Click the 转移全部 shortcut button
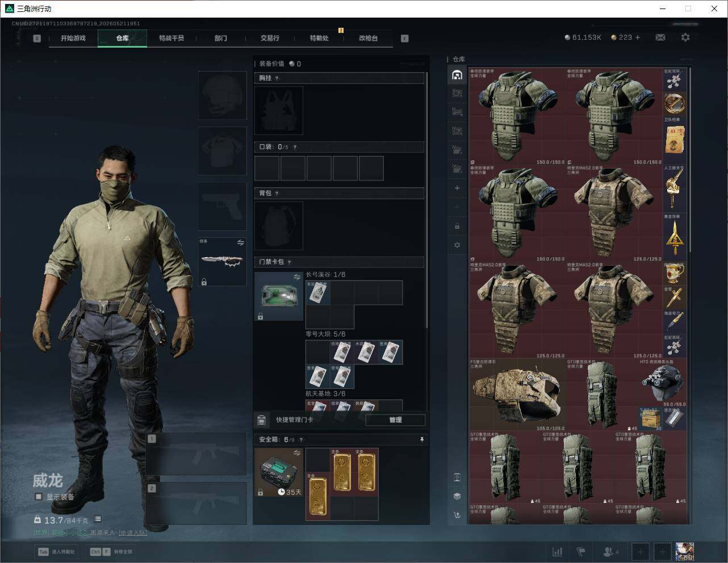The width and height of the screenshot is (728, 563). (x=111, y=552)
